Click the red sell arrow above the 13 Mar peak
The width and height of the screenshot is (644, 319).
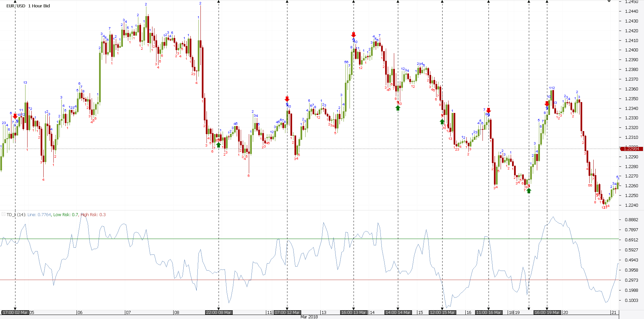click(x=353, y=34)
